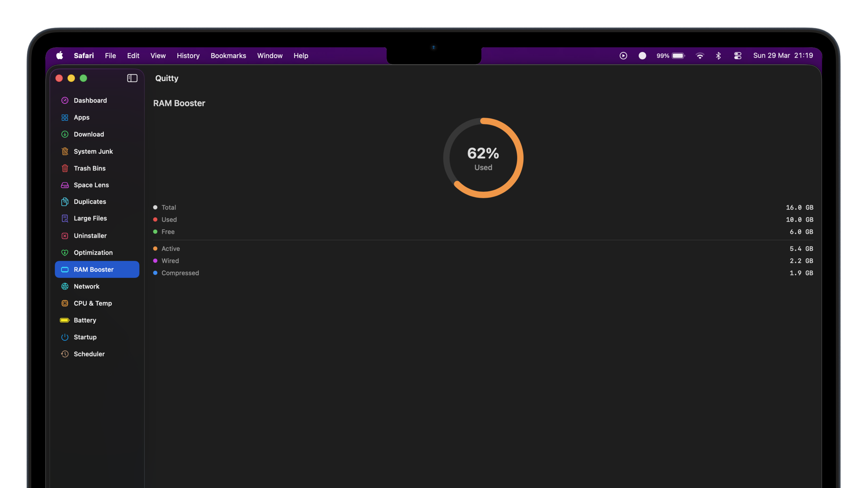Open the battery percentage menu
This screenshot has width=868, height=488.
coord(670,56)
